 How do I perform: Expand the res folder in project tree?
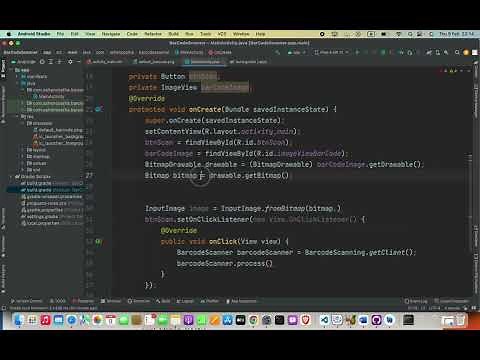click(x=18, y=117)
